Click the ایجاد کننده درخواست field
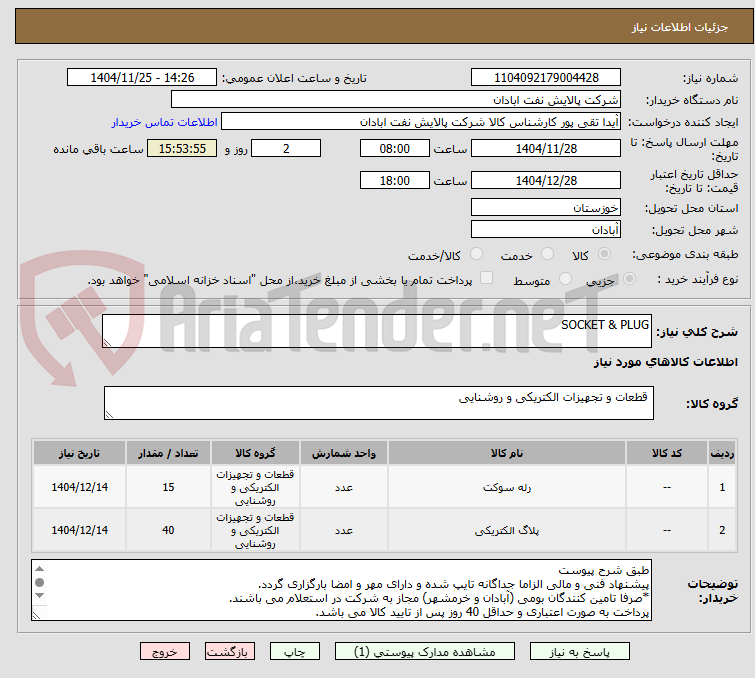The width and height of the screenshot is (755, 678). point(421,122)
